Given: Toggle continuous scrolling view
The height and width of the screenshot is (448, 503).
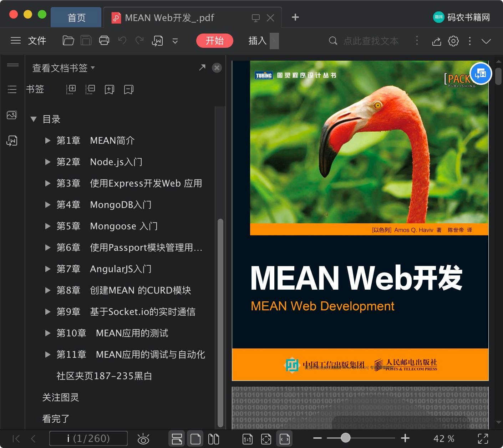Looking at the screenshot, I should point(177,439).
